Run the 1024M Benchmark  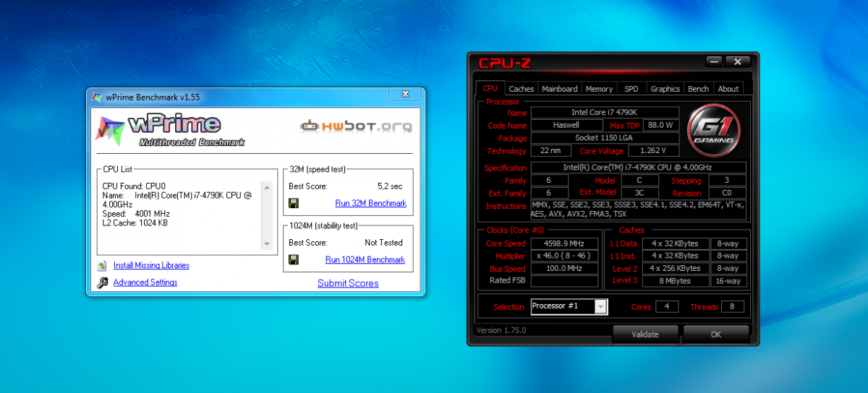365,259
